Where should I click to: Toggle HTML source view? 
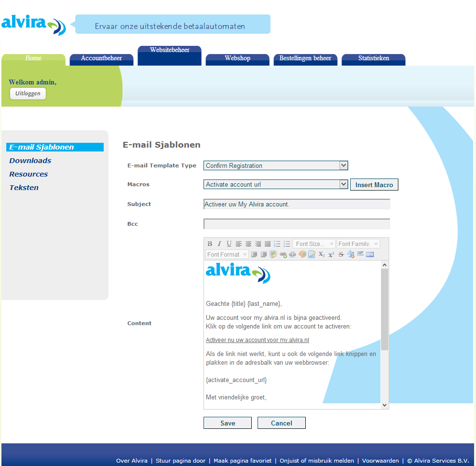click(x=370, y=254)
